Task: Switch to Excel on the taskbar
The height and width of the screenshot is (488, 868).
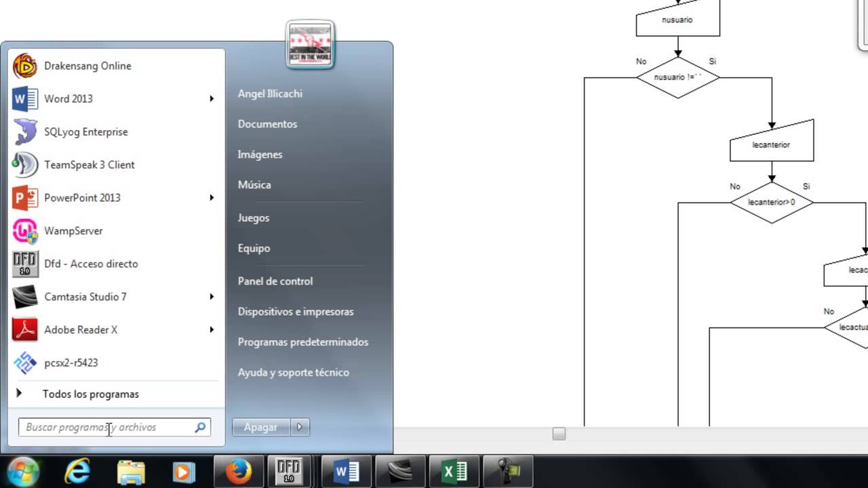Action: (454, 472)
